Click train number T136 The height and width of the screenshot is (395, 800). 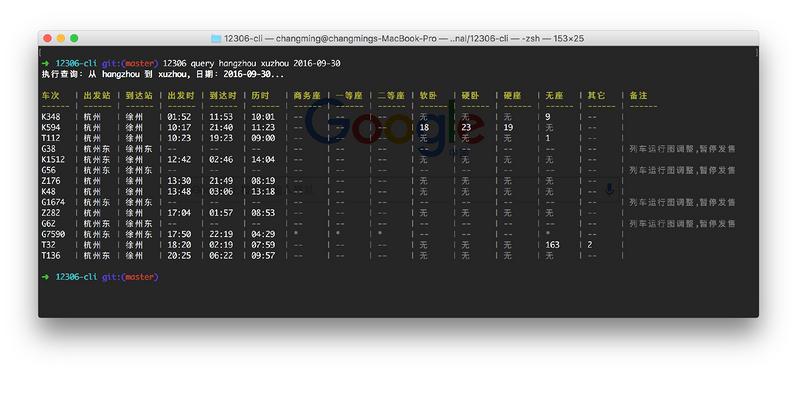point(51,256)
